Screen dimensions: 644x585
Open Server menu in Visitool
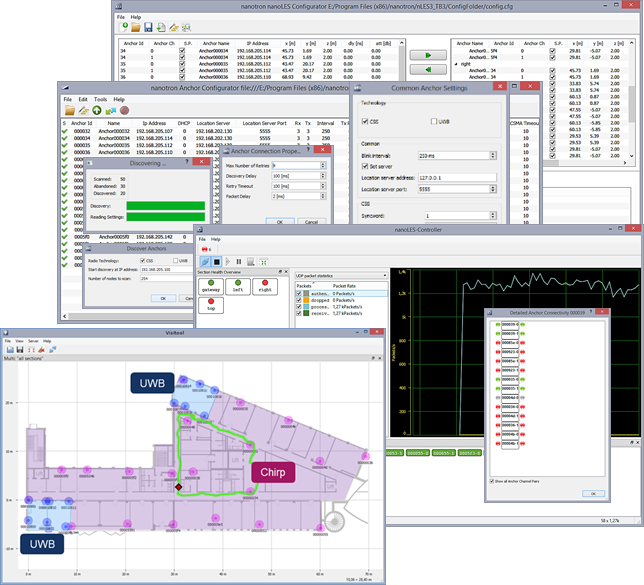click(33, 341)
